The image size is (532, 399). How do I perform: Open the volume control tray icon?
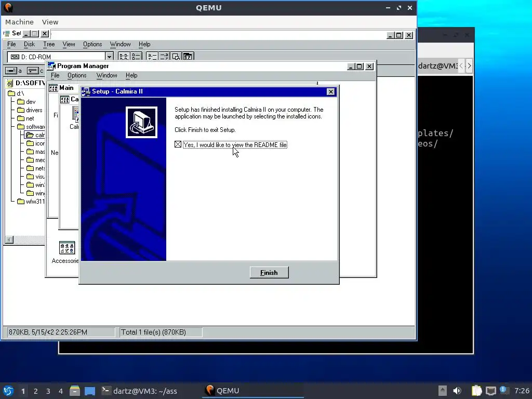(x=457, y=391)
